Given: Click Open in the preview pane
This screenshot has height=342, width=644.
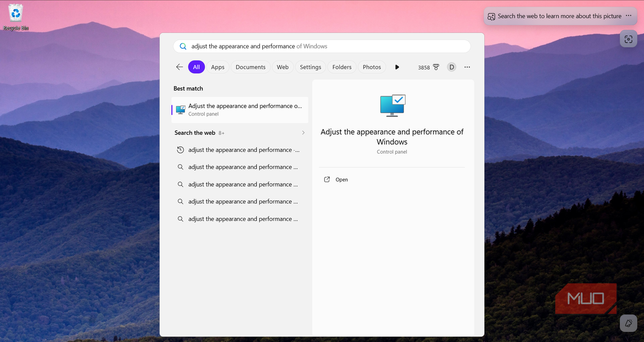Looking at the screenshot, I should tap(342, 180).
